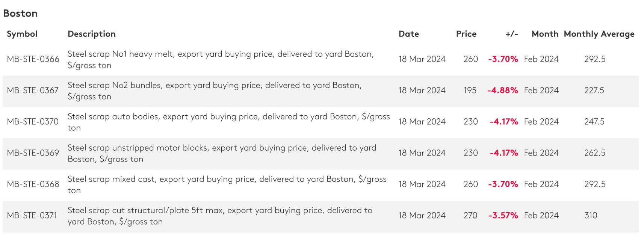The width and height of the screenshot is (644, 237).
Task: Click the 270 price in last row
Action: tap(470, 216)
